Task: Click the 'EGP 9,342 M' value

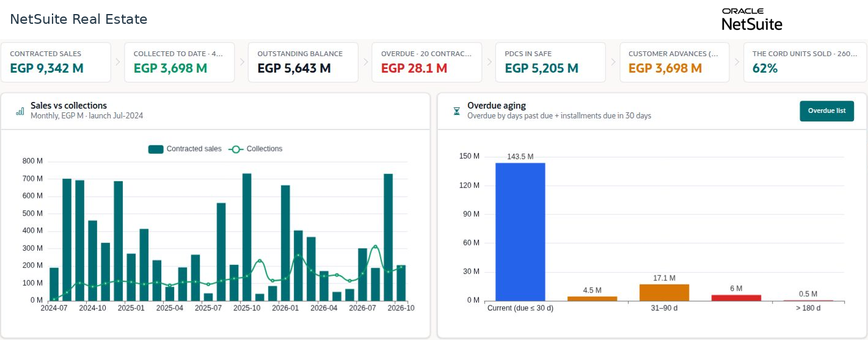Action: 46,68
